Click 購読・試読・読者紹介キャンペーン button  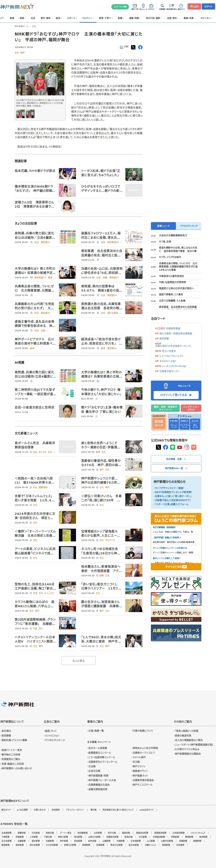click(x=165, y=408)
